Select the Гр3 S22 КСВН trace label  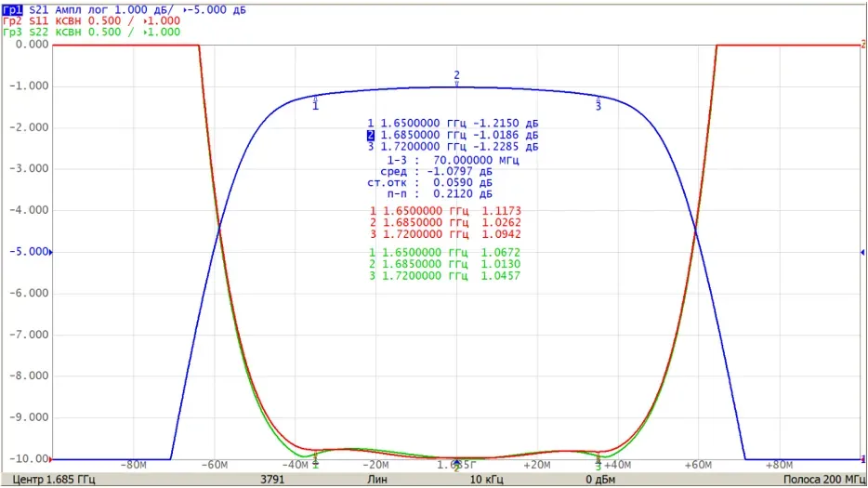(x=91, y=33)
